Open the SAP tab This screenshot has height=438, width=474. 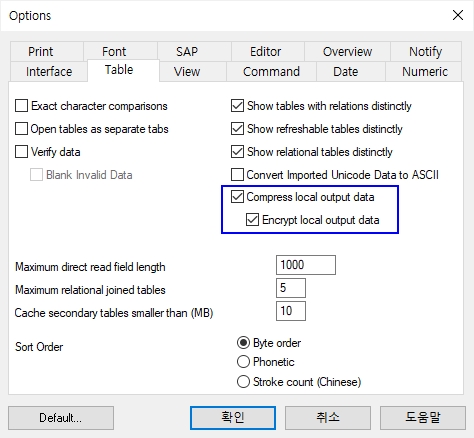(x=187, y=52)
